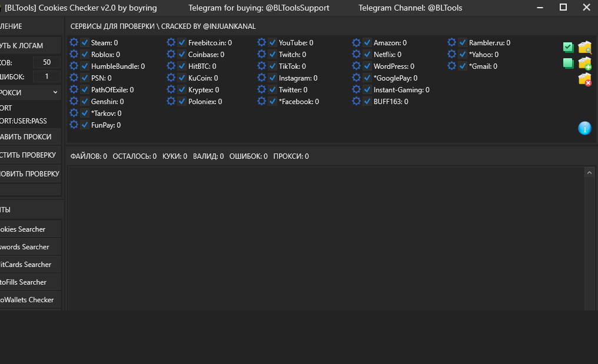
Task: Click the threads field showing 50
Action: (x=46, y=62)
